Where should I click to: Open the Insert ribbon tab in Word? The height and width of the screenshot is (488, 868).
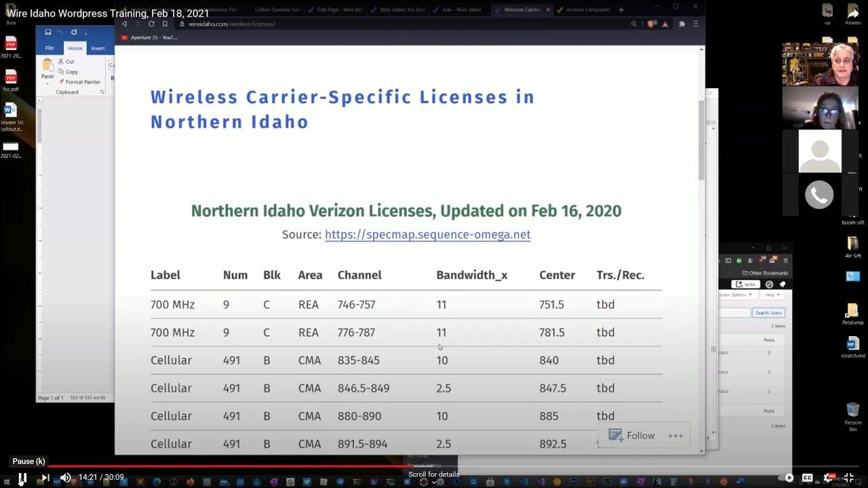(x=98, y=48)
